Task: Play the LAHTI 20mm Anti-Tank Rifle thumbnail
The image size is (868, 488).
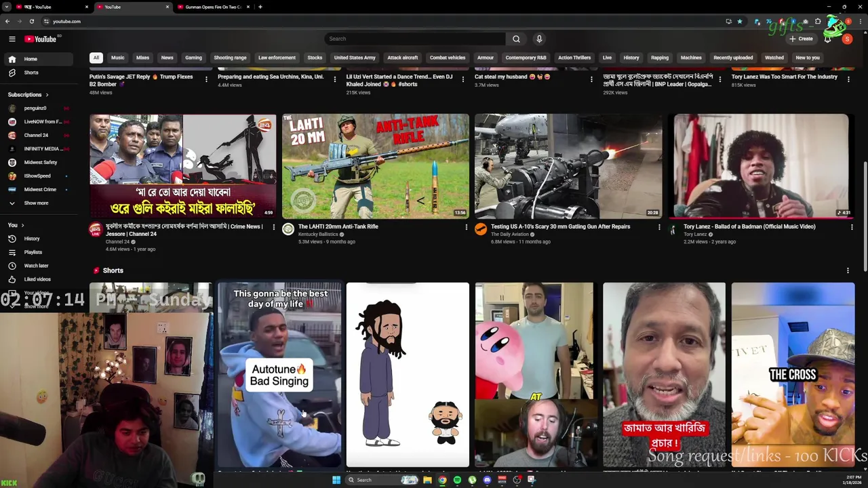Action: tap(376, 166)
